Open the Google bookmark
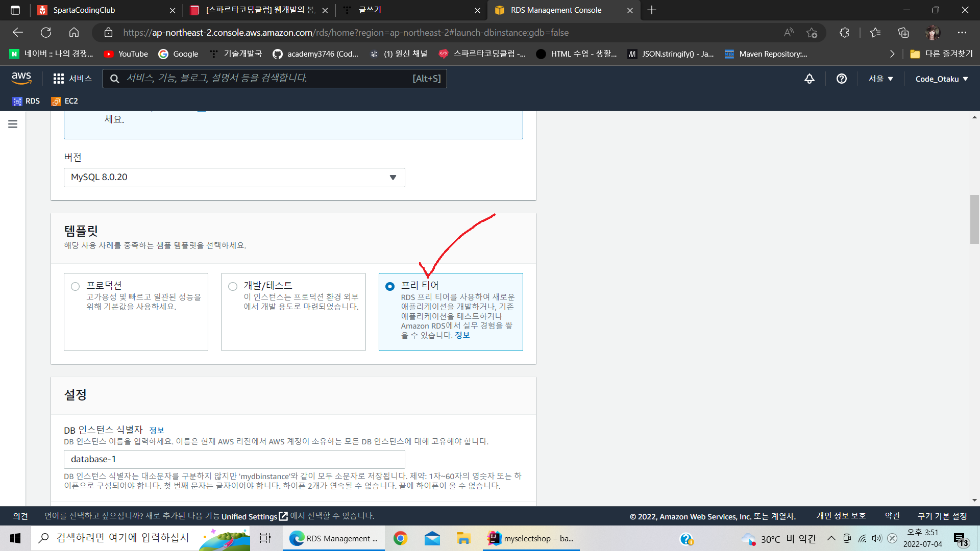The height and width of the screenshot is (551, 980). (x=178, y=54)
